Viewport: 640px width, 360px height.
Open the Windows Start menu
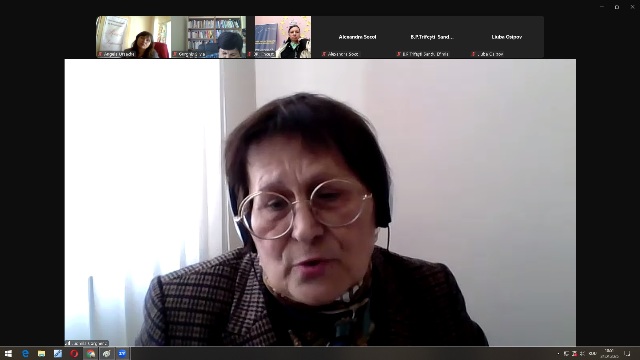tap(8, 353)
